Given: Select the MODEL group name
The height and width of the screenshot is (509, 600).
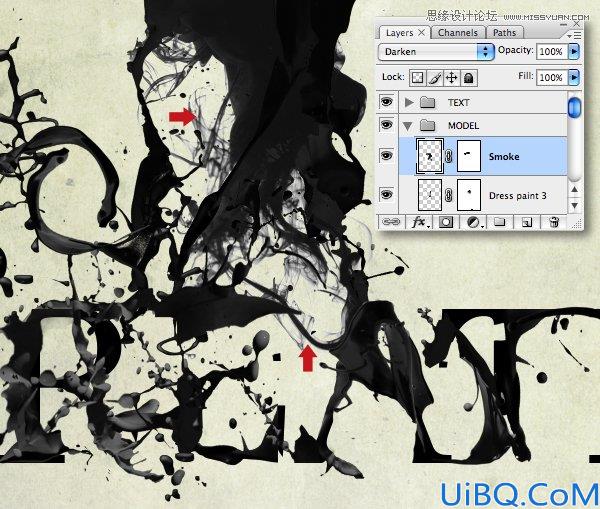Looking at the screenshot, I should tap(463, 126).
